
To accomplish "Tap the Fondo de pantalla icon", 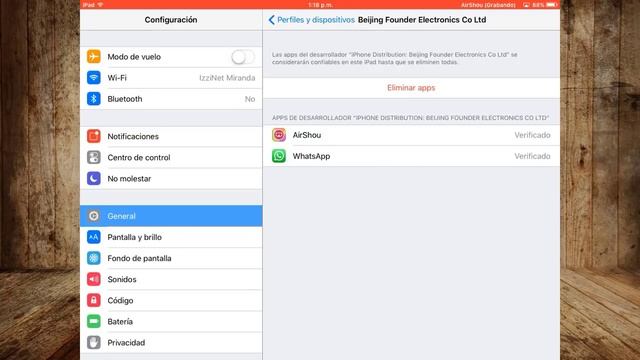I will coord(93,258).
